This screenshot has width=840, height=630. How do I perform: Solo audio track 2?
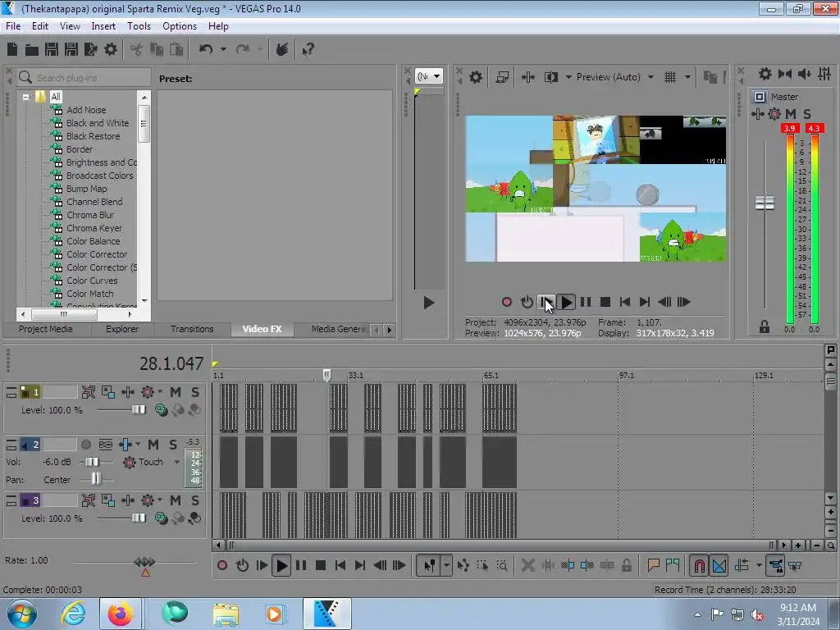pos(172,445)
